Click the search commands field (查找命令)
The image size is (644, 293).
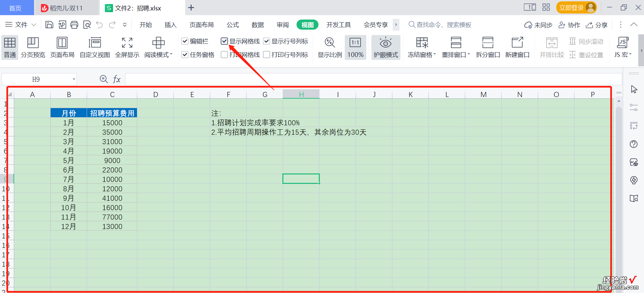[440, 25]
